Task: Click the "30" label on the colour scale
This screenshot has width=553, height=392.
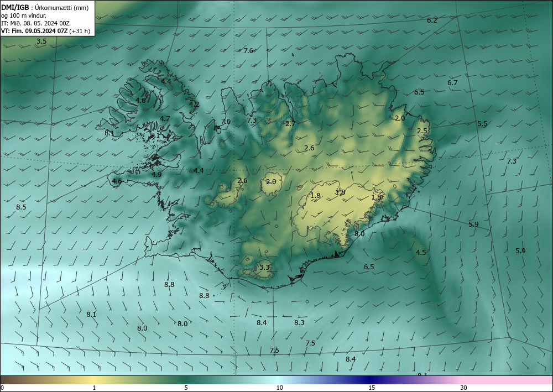Action: [464, 388]
